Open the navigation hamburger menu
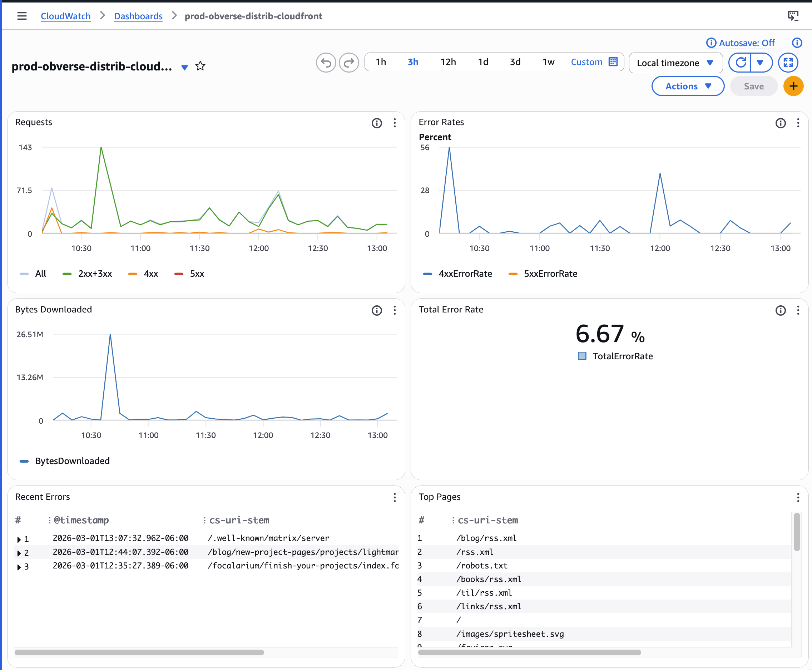Viewport: 812px width, 670px height. tap(22, 16)
